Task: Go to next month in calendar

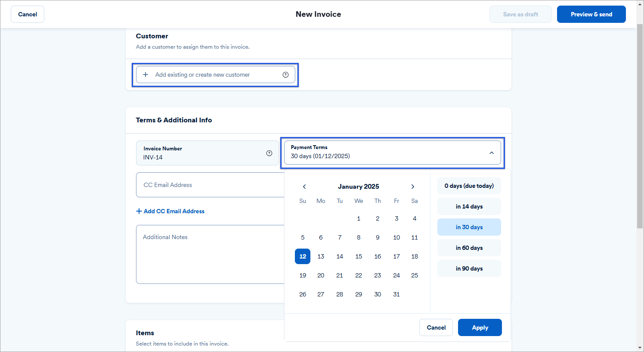Action: [413, 187]
